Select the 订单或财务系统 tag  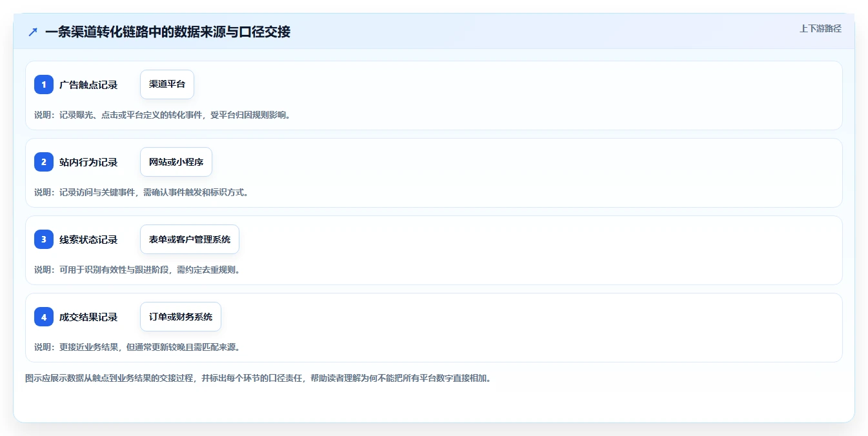coord(181,317)
